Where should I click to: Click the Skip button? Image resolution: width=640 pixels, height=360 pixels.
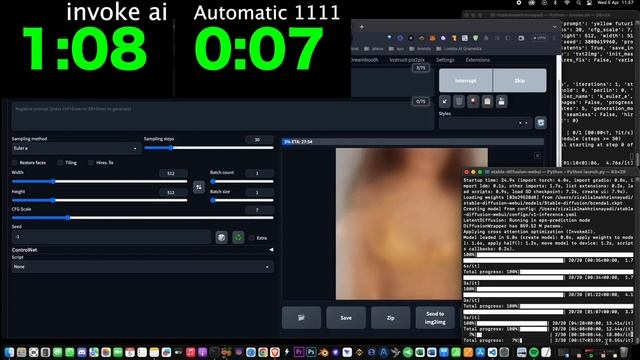point(520,80)
